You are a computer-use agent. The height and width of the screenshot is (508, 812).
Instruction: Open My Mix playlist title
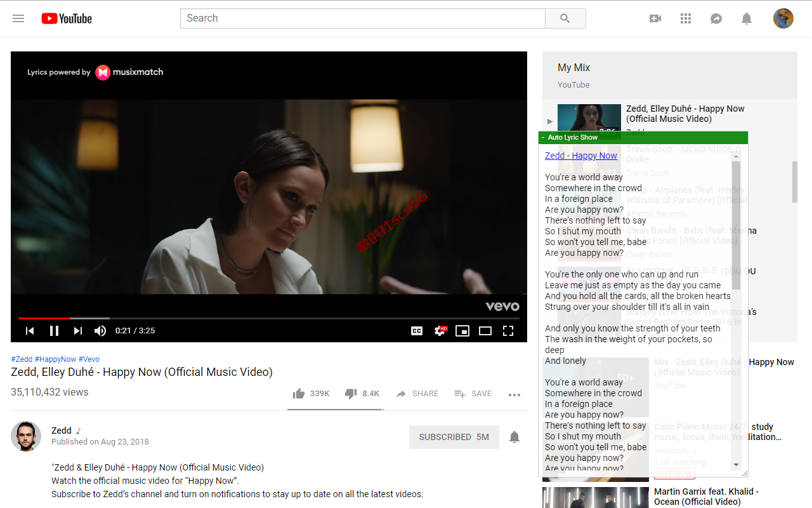coord(574,67)
